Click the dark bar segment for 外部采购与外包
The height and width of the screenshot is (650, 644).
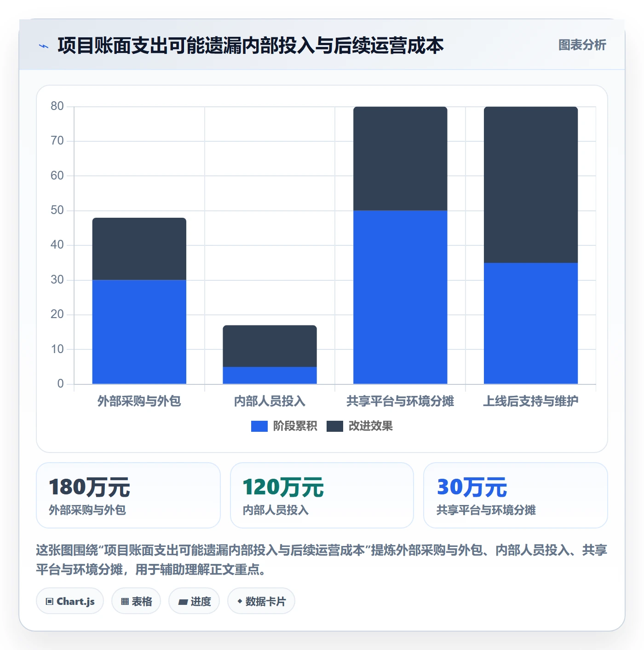click(x=139, y=249)
